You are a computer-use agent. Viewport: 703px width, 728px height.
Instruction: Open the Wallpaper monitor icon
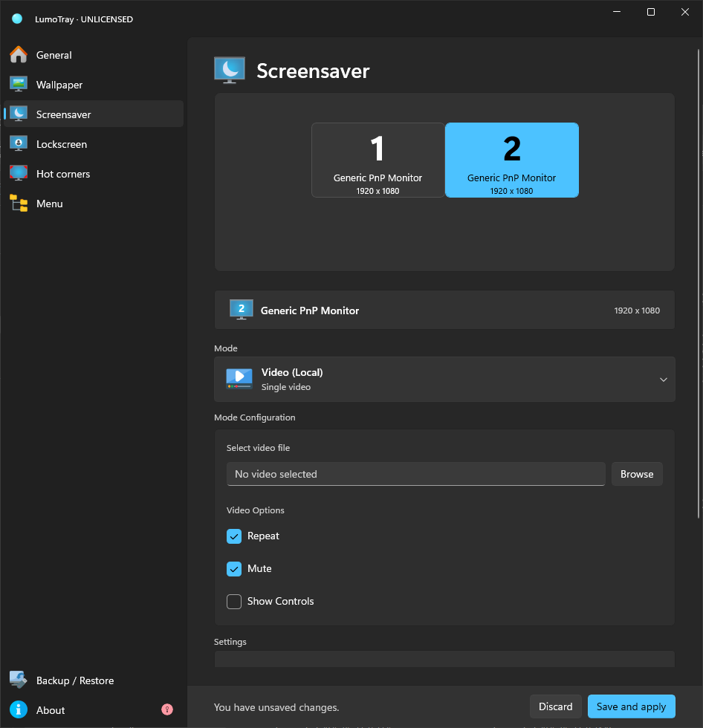pos(19,85)
